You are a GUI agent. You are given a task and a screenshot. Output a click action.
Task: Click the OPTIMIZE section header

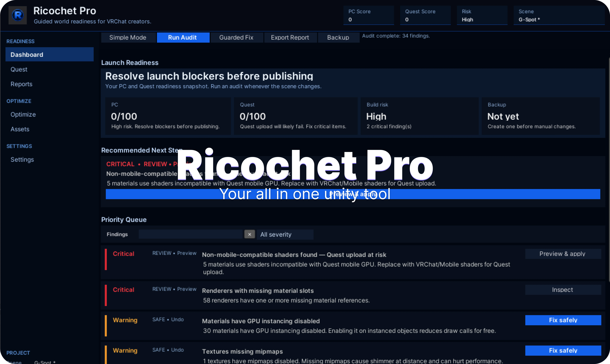(19, 101)
